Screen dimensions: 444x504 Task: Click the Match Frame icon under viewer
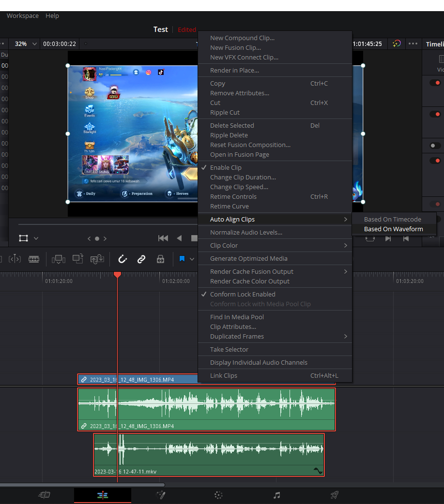370,238
